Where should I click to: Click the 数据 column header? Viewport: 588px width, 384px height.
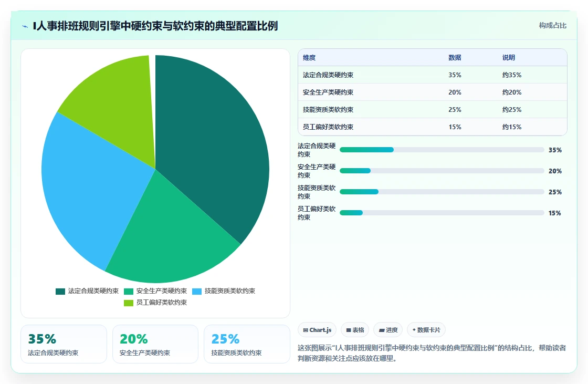[x=455, y=57]
